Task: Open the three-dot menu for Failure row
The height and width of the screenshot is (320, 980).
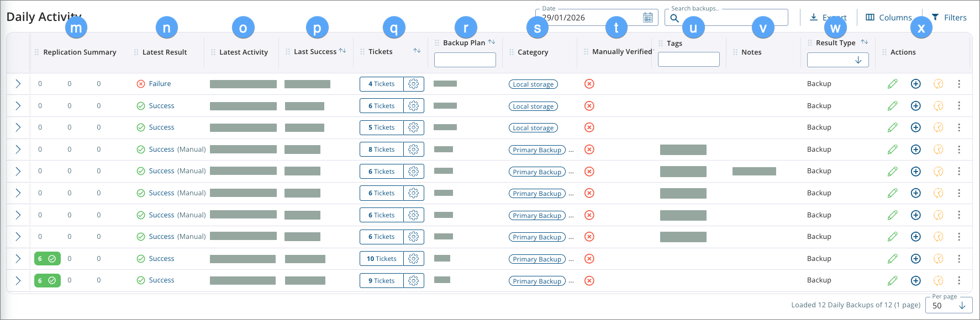Action: 959,84
